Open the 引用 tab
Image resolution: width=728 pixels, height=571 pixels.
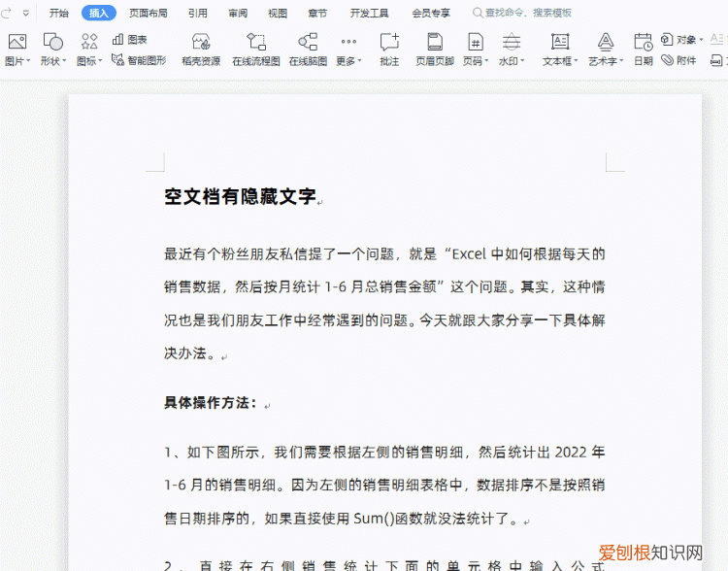198,13
